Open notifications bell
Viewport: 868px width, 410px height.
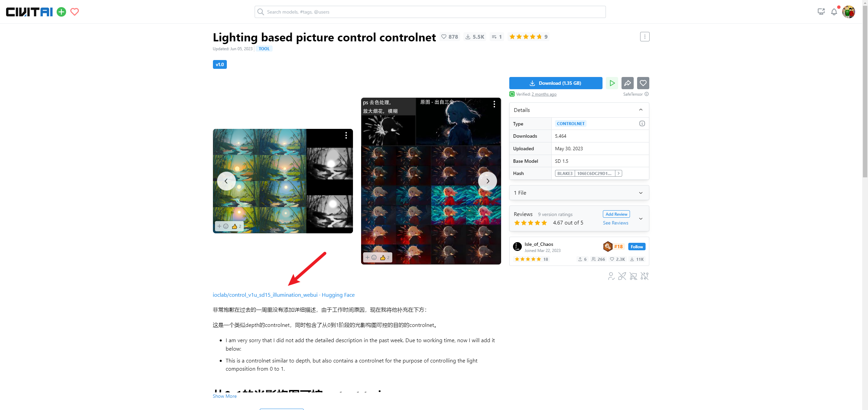pyautogui.click(x=834, y=12)
